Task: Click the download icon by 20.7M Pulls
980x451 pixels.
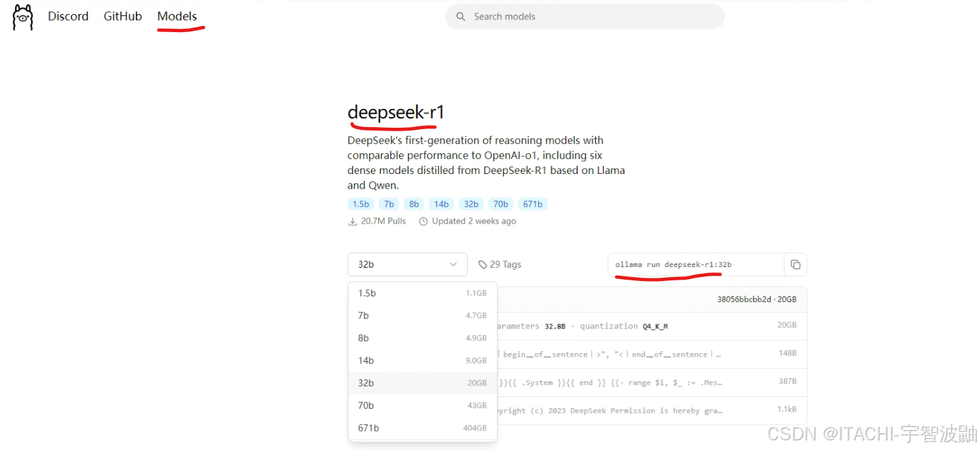Action: (x=353, y=221)
